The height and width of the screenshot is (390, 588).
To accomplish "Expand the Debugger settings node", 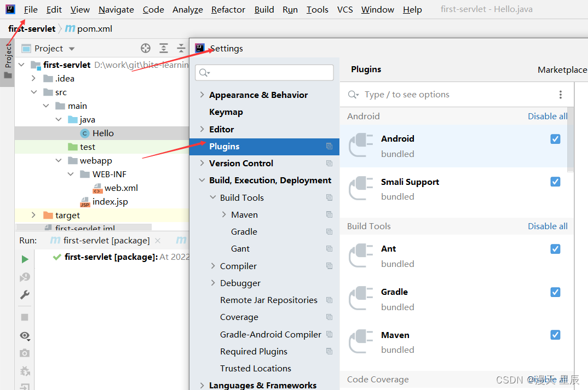I will (212, 283).
